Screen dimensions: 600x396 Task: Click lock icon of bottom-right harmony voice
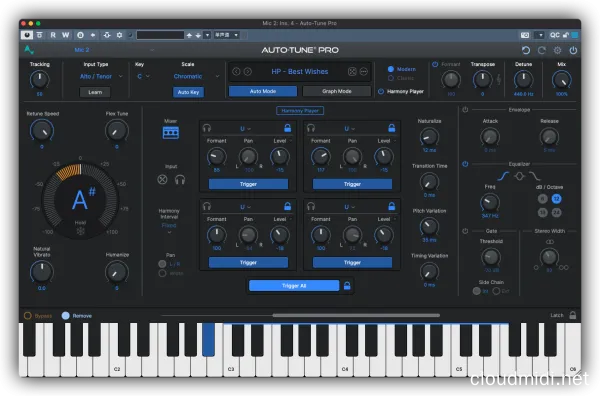click(x=391, y=206)
